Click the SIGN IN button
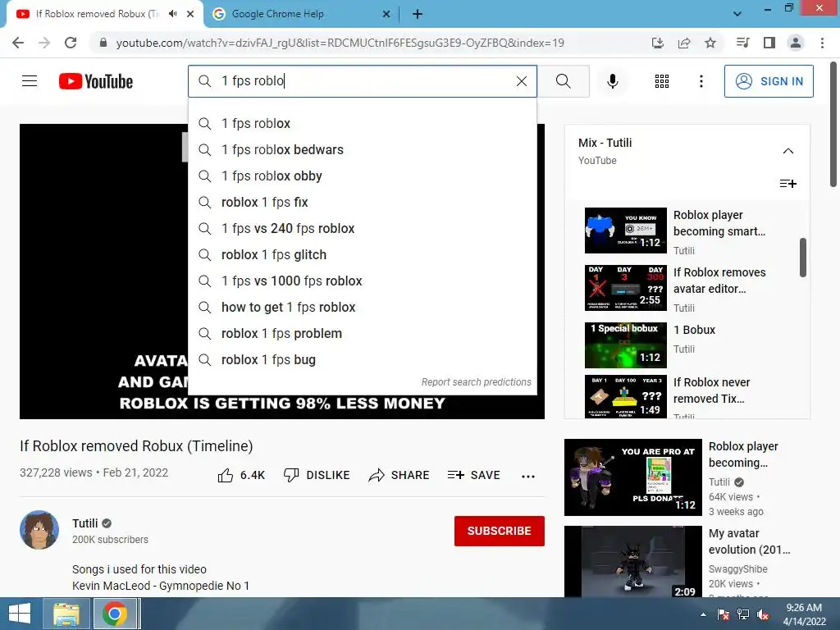The image size is (840, 630). tap(768, 81)
